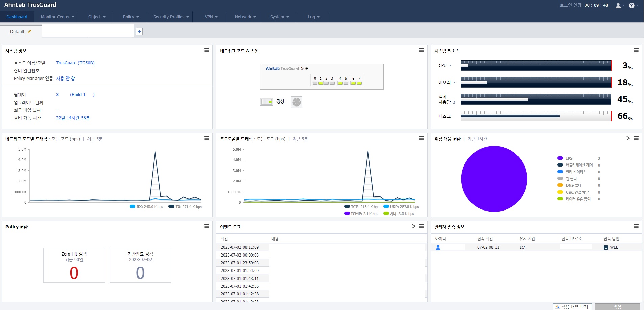The image size is (644, 310).
Task: Click the TrusGuard (TG50B) host link
Action: 75,63
